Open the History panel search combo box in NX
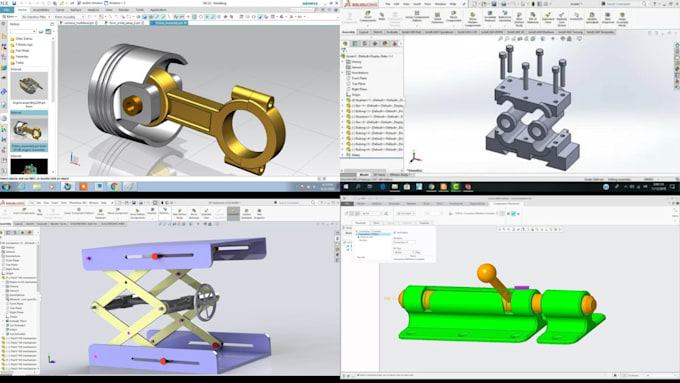 23,32
